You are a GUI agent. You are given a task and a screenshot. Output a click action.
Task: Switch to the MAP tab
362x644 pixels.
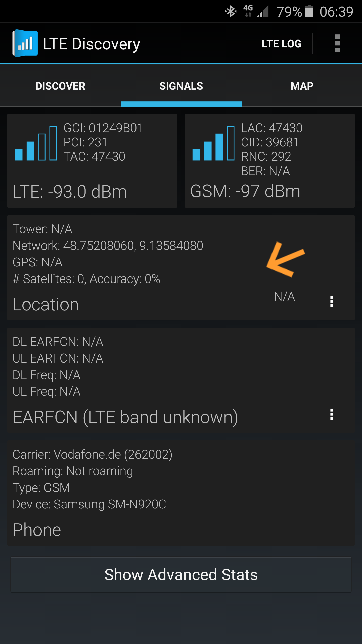coord(302,86)
